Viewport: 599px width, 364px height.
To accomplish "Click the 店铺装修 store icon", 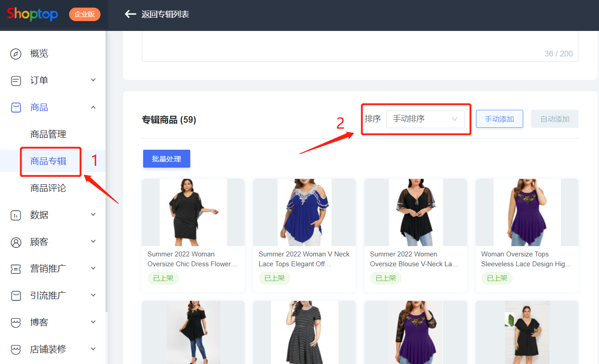I will point(16,349).
